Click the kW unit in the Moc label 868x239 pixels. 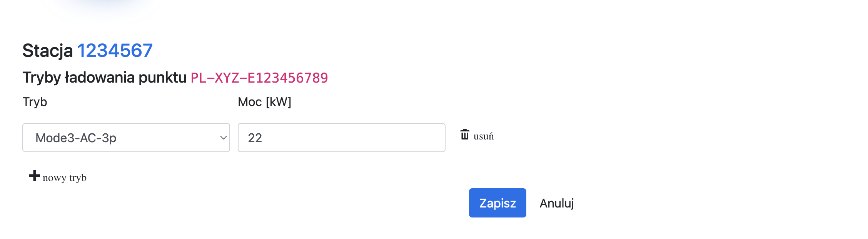pos(278,102)
